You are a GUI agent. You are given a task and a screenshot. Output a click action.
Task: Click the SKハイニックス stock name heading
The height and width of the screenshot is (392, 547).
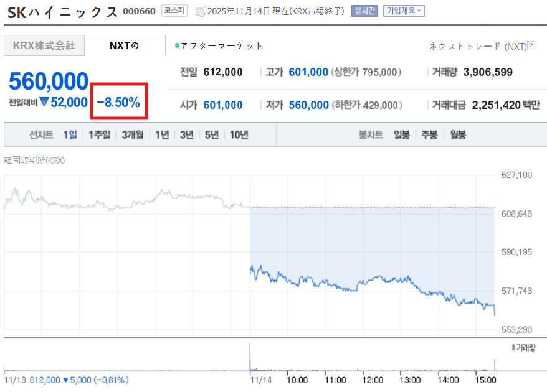[x=62, y=12]
